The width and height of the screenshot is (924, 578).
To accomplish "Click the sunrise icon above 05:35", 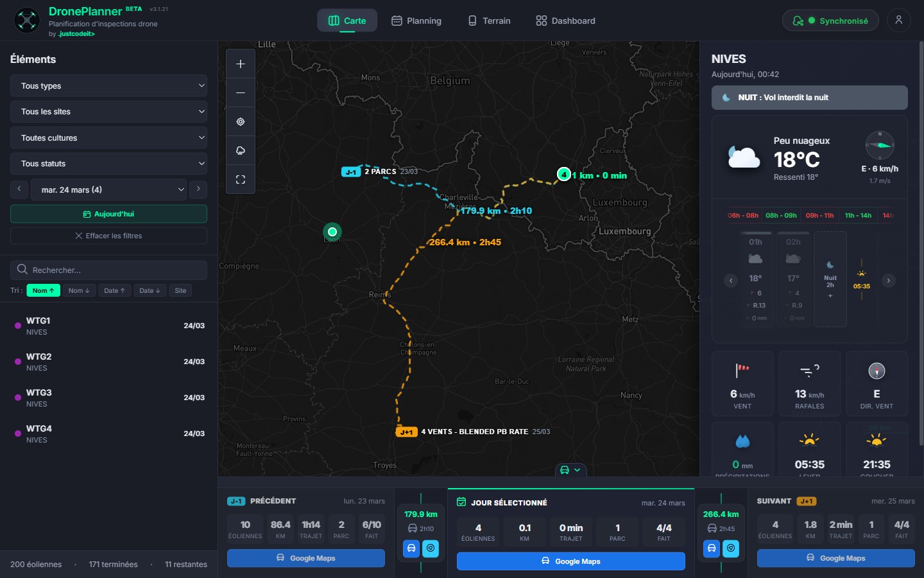I will click(x=810, y=440).
